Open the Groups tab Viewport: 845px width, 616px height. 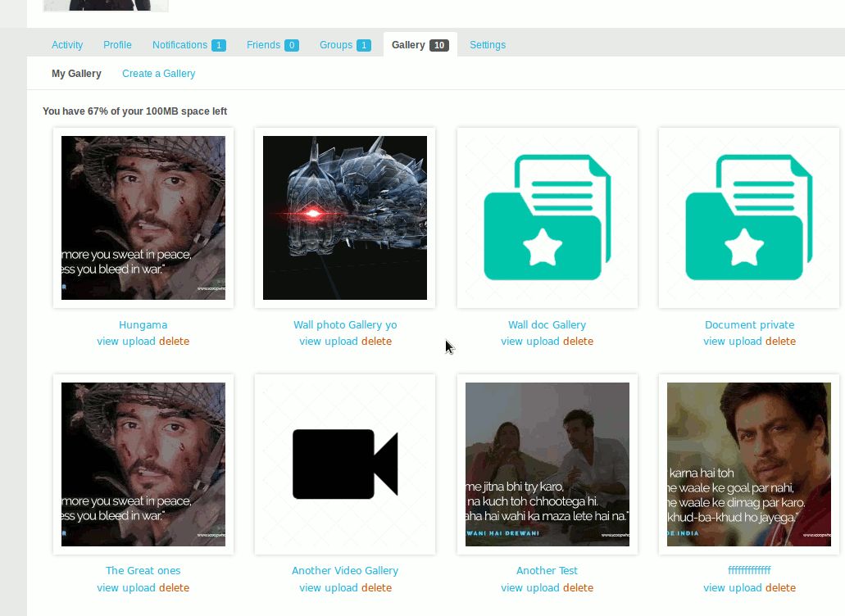345,45
